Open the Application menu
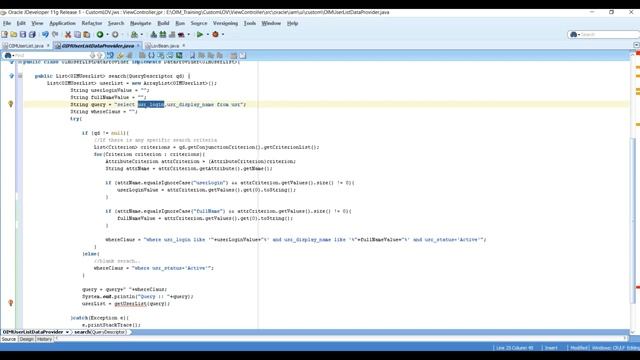Viewport: 640px width, 360px height. point(62,23)
